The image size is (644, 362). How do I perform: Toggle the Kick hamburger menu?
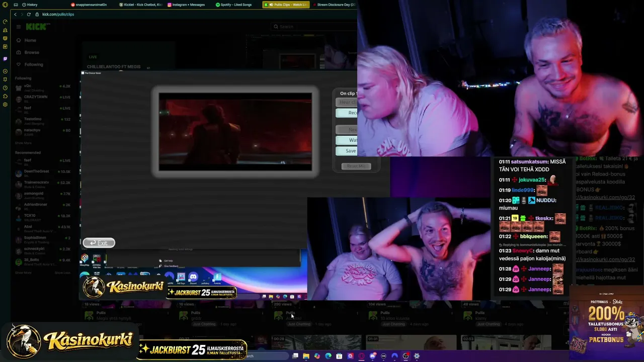[18, 27]
